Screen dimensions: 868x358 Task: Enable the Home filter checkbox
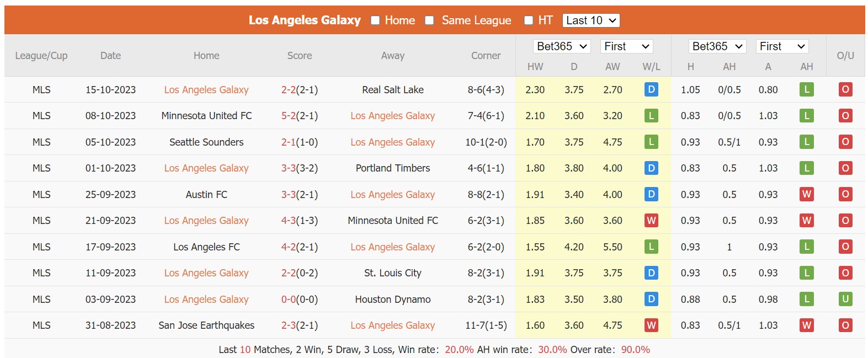[375, 20]
